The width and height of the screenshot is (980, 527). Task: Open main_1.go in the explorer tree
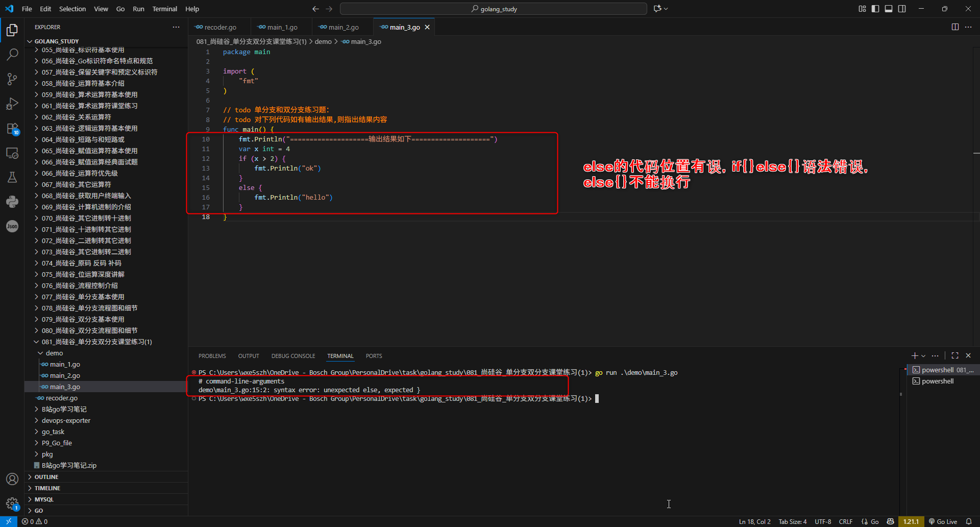(106, 365)
